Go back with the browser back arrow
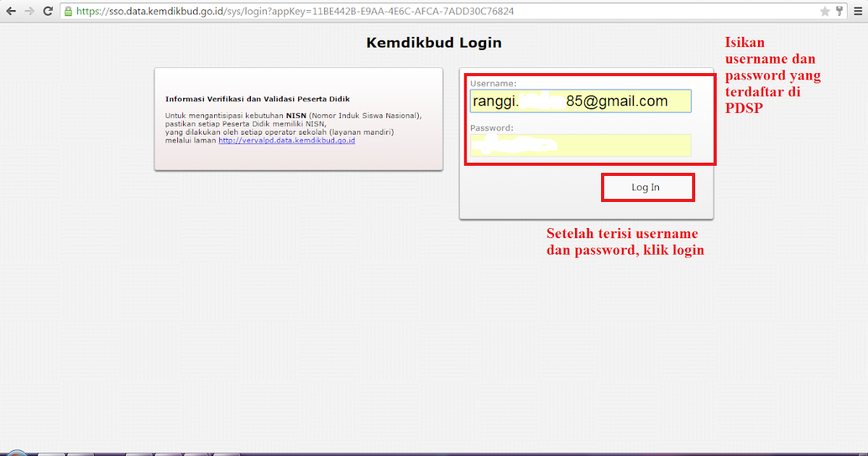 pos(12,12)
